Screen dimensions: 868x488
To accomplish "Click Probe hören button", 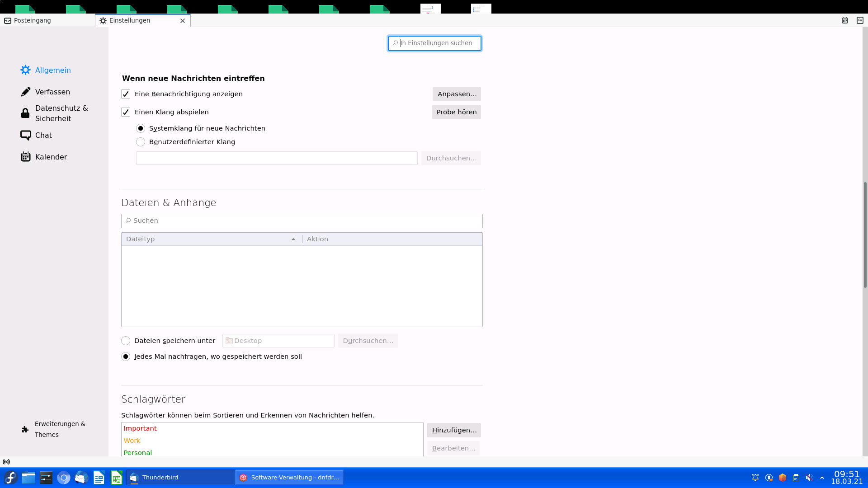I will [456, 112].
